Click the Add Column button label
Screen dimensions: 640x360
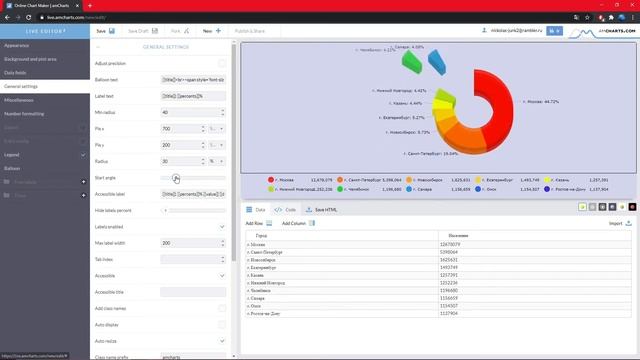coord(293,223)
